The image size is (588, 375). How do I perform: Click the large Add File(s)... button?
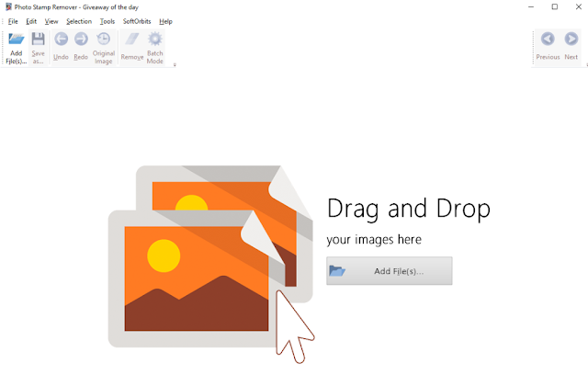click(x=390, y=271)
